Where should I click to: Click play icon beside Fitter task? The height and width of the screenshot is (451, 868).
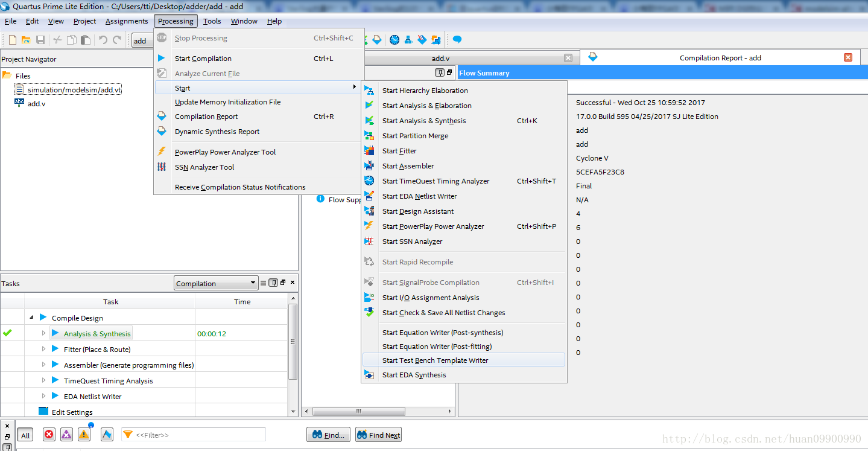[55, 349]
